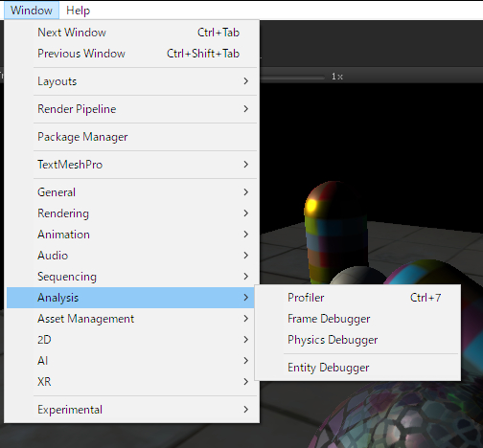
Task: Open the 2D submenu
Action: pos(131,340)
